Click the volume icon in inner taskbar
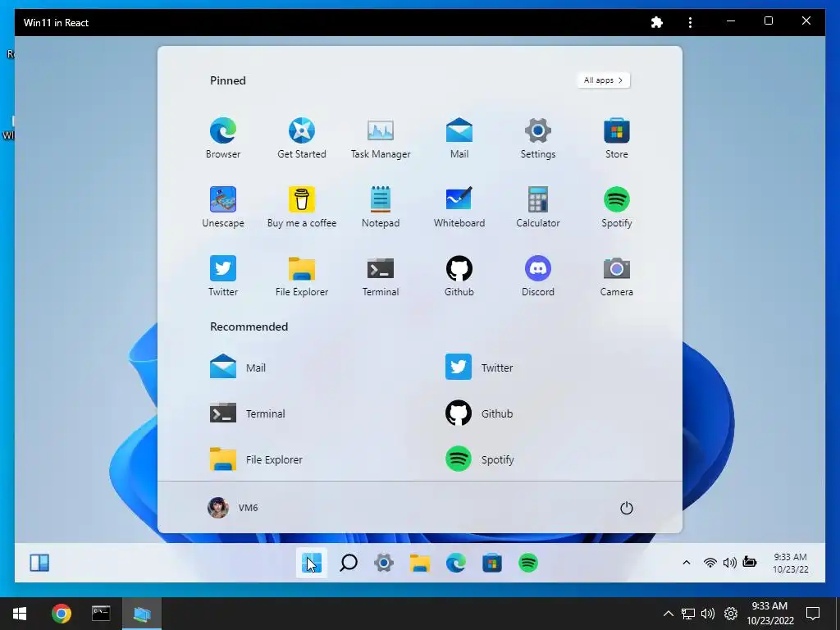840x630 pixels. pyautogui.click(x=729, y=563)
